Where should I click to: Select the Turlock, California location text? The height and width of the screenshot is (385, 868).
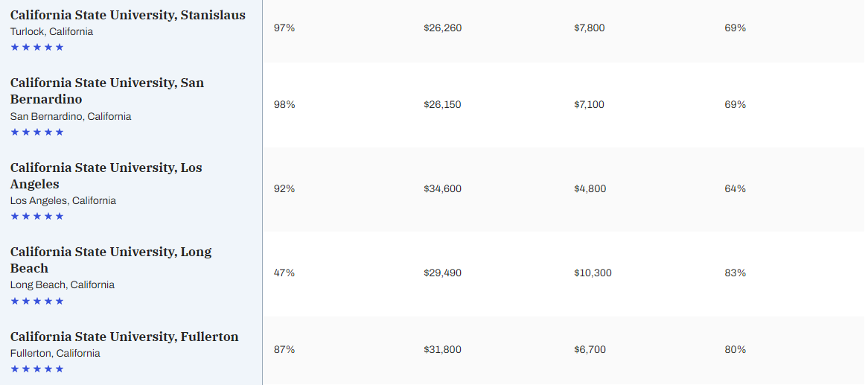(x=51, y=31)
